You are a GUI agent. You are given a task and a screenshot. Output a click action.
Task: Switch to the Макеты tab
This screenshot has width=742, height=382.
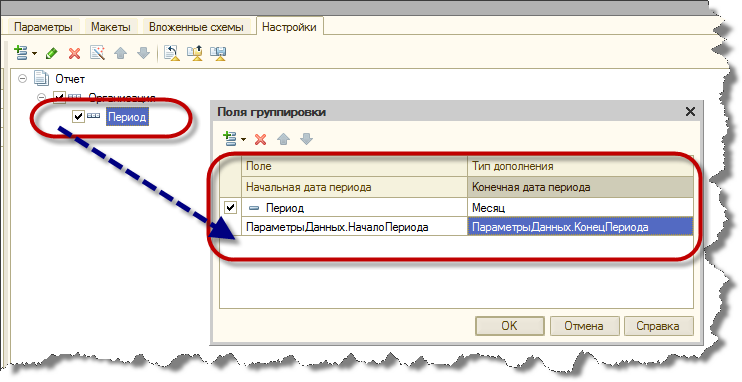tap(111, 27)
